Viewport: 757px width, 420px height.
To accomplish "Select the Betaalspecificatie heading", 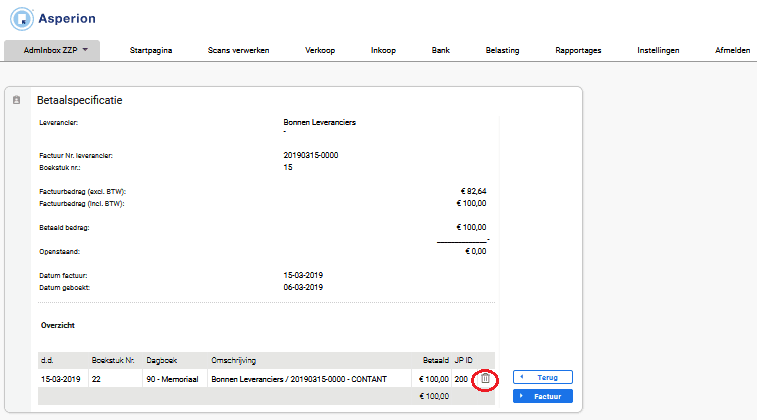I will (x=80, y=100).
